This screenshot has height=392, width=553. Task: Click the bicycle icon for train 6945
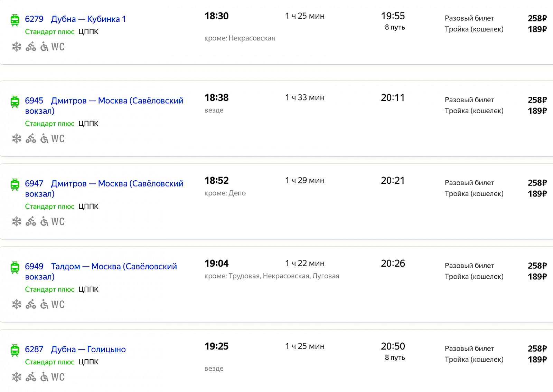(x=31, y=138)
